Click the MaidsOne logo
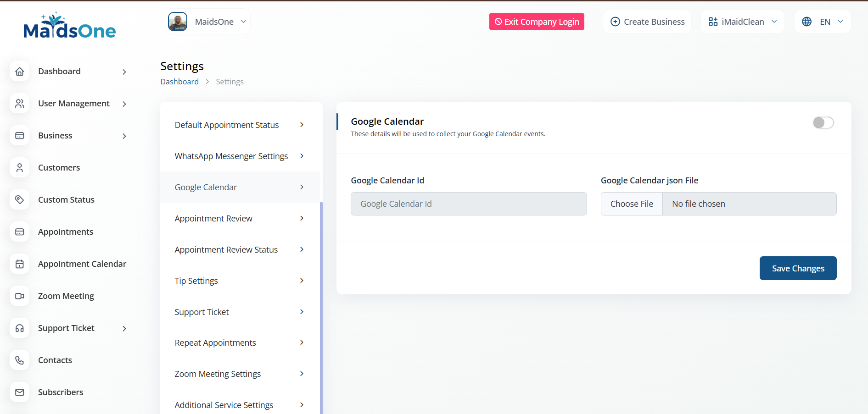 [69, 27]
